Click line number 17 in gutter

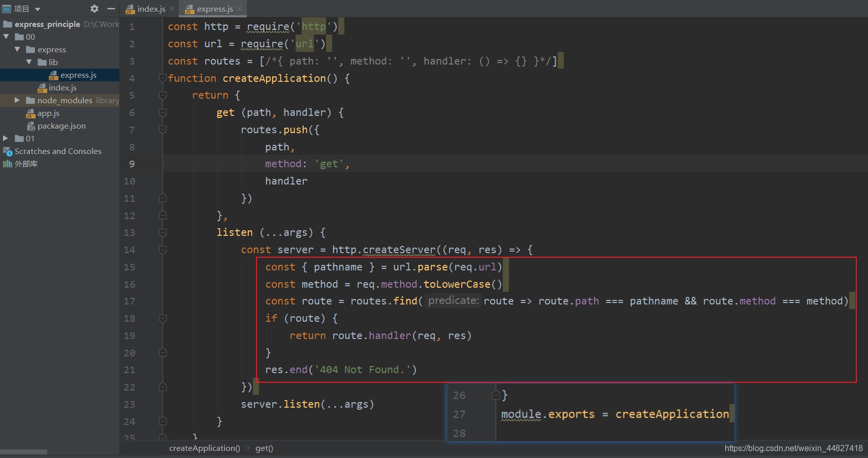tap(130, 301)
